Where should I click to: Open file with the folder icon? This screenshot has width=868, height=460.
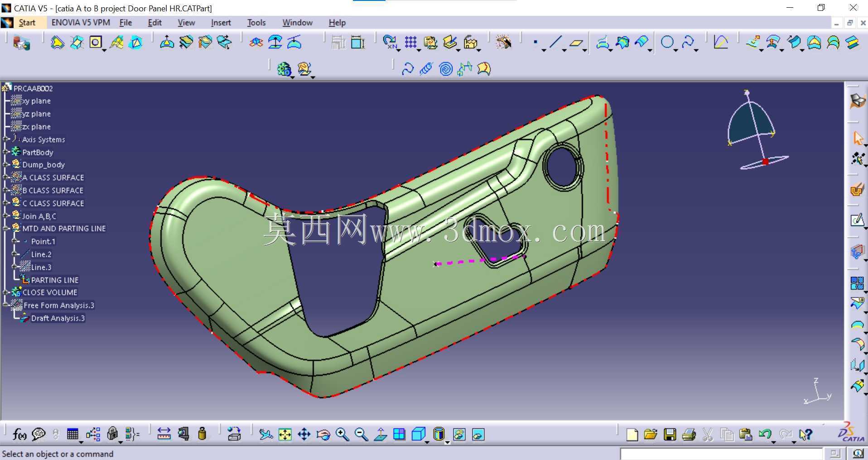pyautogui.click(x=651, y=435)
